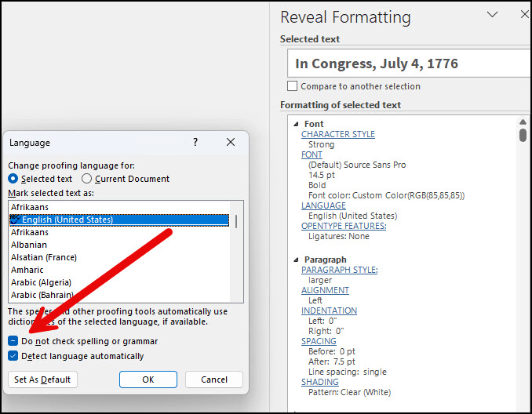Select English (United States) in language list
This screenshot has height=414, width=532.
click(67, 220)
